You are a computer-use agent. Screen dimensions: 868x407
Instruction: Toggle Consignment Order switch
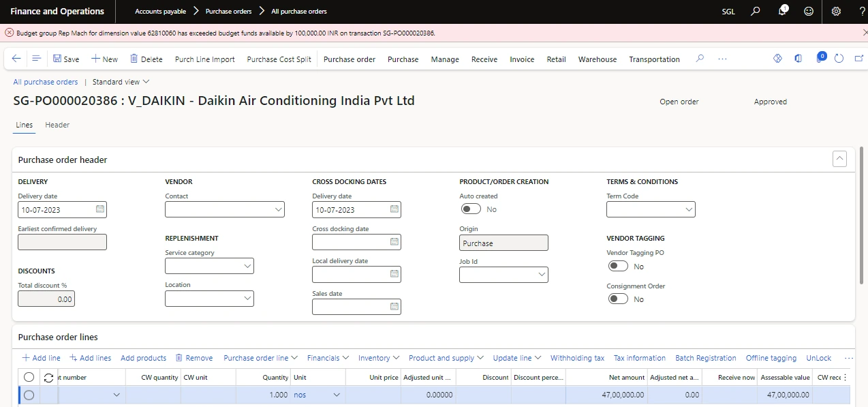618,299
